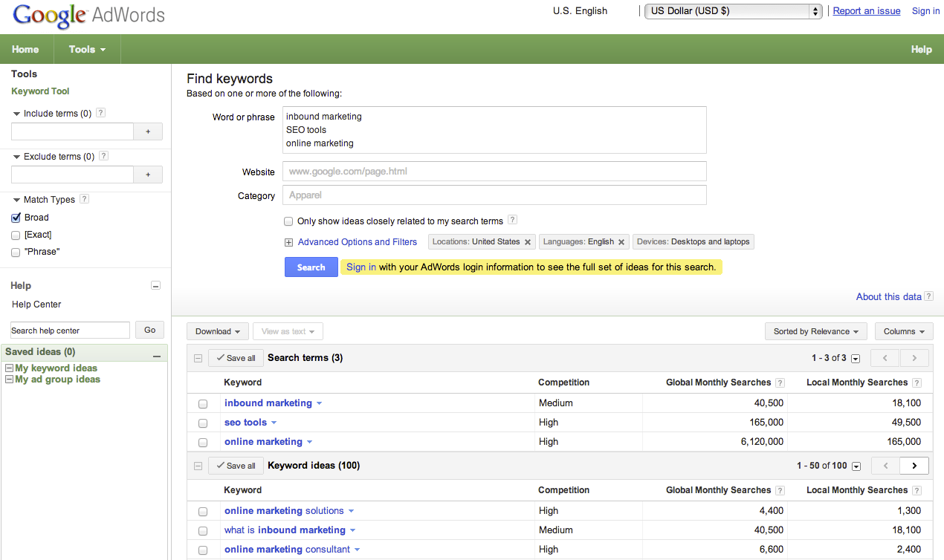
Task: Focus the Word or phrase text area
Action: (494, 130)
